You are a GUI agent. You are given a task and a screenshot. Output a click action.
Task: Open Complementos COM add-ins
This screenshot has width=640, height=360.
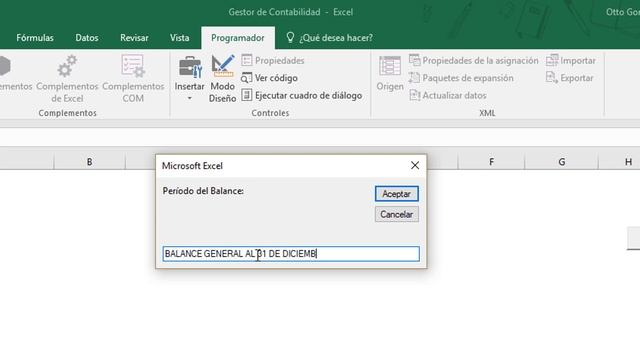click(133, 79)
